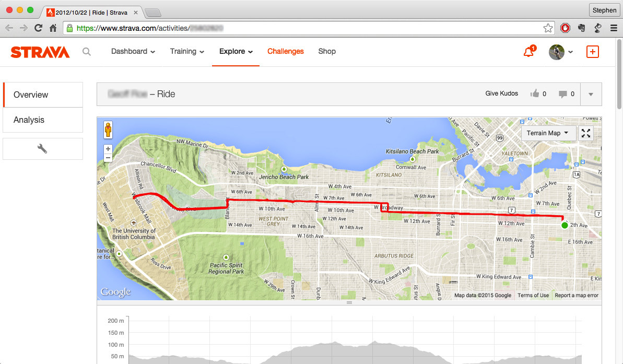Click the browser address bar
This screenshot has height=364, width=623.
tap(303, 28)
